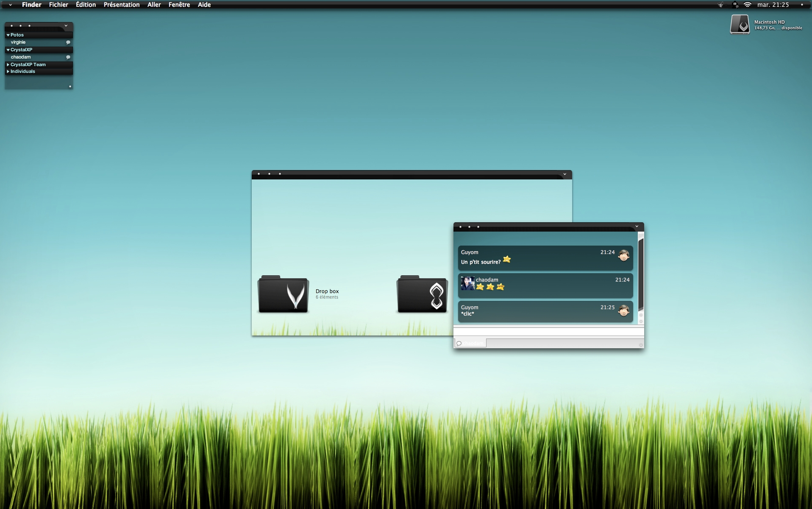Click the Un p'tit sourire? message text
The height and width of the screenshot is (509, 812).
[481, 262]
